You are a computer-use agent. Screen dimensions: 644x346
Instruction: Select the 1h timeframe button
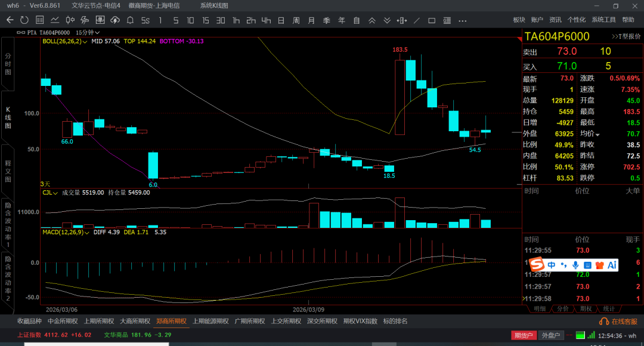point(236,20)
